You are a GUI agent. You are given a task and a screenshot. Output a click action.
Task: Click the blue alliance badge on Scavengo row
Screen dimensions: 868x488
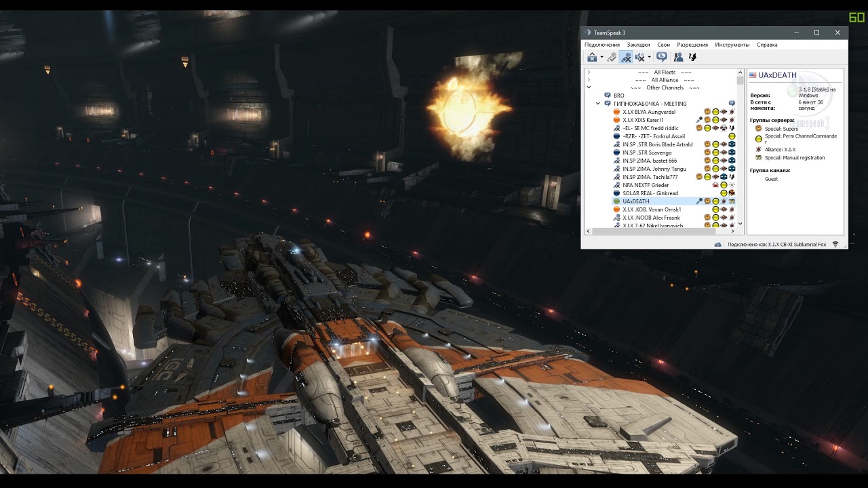(x=732, y=152)
